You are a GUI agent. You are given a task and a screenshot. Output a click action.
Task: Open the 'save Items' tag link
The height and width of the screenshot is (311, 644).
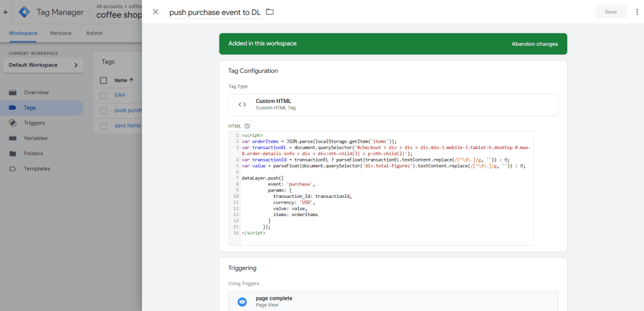pos(128,126)
